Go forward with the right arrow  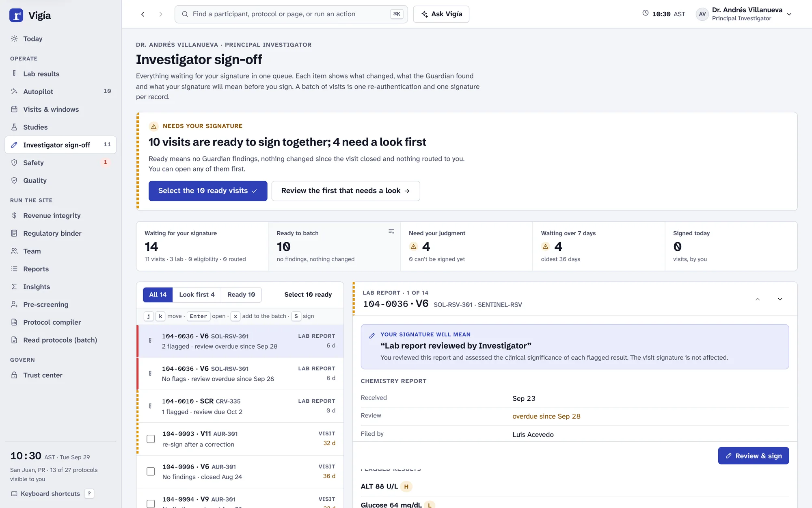coord(161,14)
